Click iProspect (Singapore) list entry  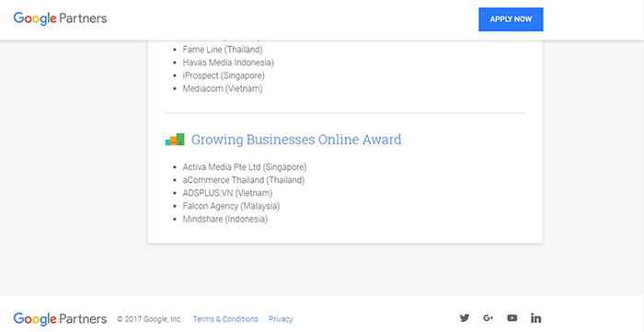pyautogui.click(x=224, y=76)
